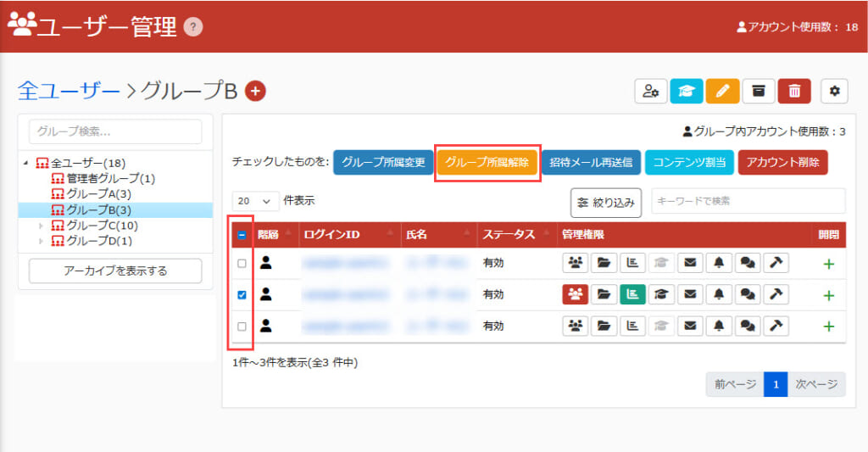This screenshot has height=452, width=868.
Task: Check the first user row checkbox
Action: [242, 264]
